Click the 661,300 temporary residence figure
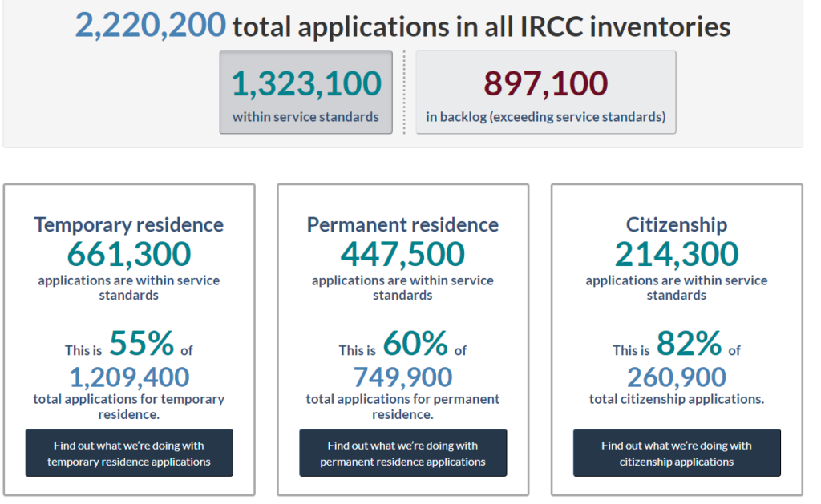The height and width of the screenshot is (504, 821). tap(129, 254)
